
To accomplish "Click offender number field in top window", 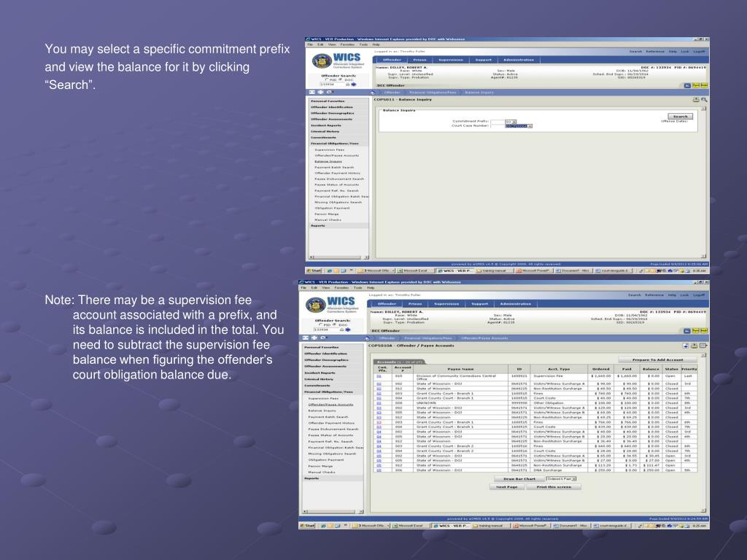I will [x=332, y=85].
